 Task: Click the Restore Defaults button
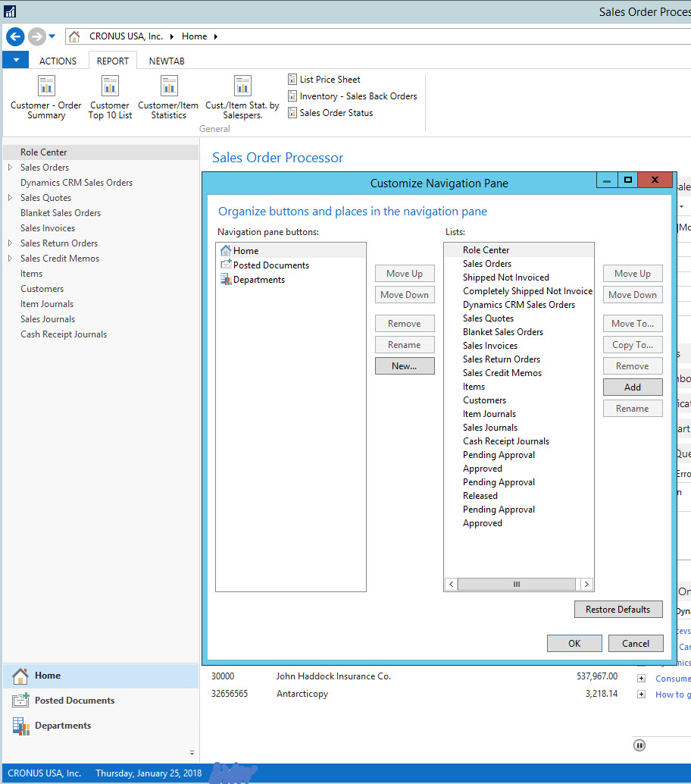tap(618, 609)
